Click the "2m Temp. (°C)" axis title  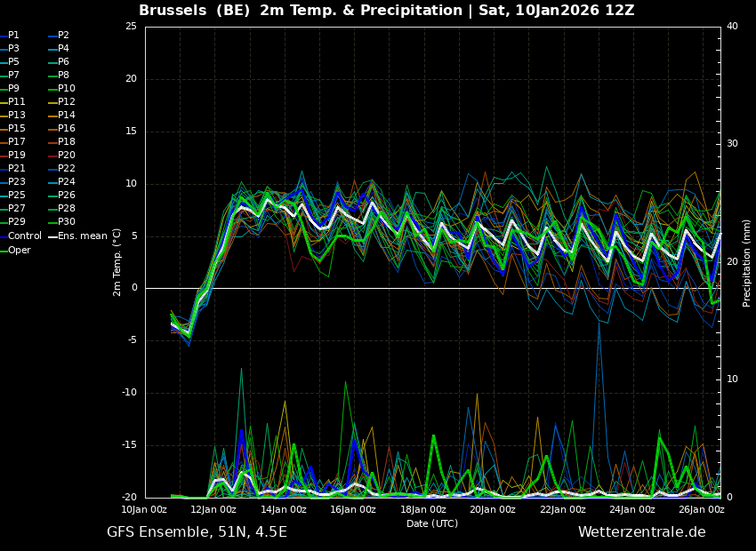coord(117,262)
